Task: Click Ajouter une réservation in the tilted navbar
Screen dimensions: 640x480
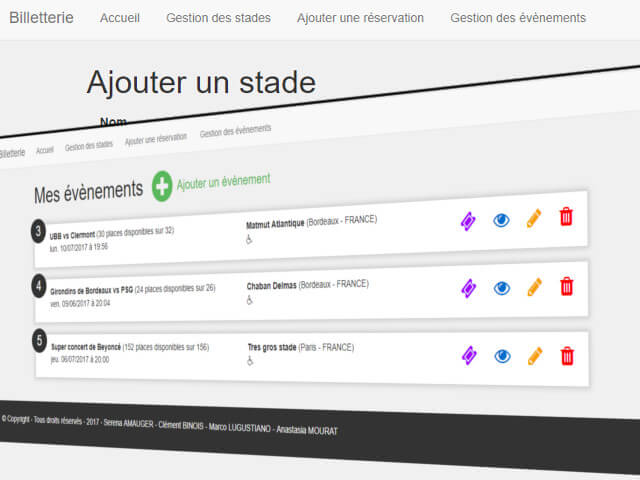Action: (x=156, y=139)
